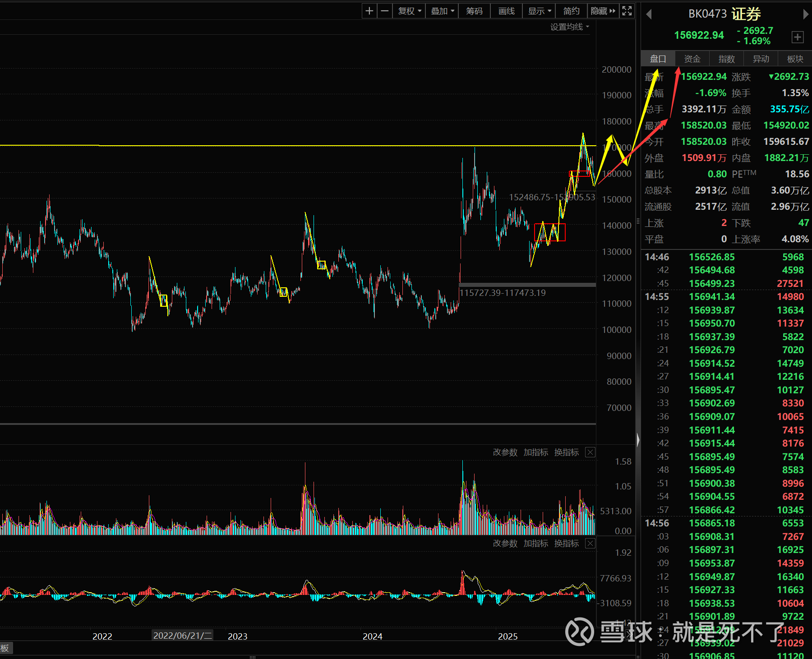This screenshot has height=659, width=812.
Task: Zoom out the chart with minus button
Action: click(385, 11)
